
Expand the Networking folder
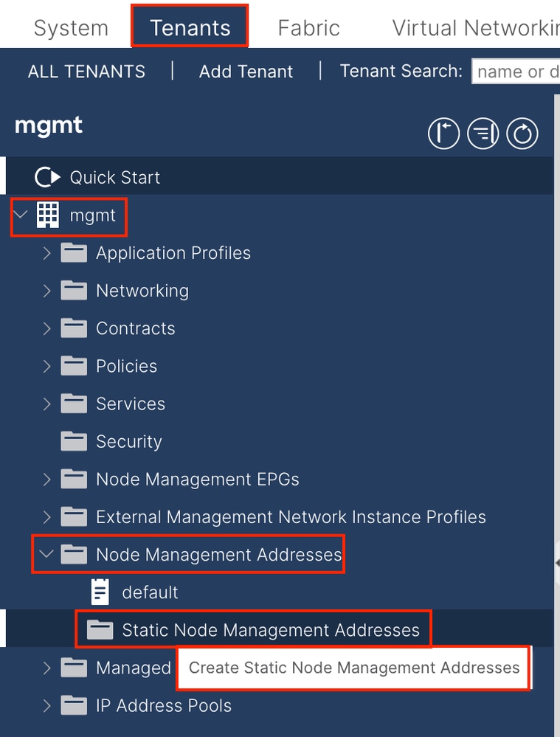[46, 291]
